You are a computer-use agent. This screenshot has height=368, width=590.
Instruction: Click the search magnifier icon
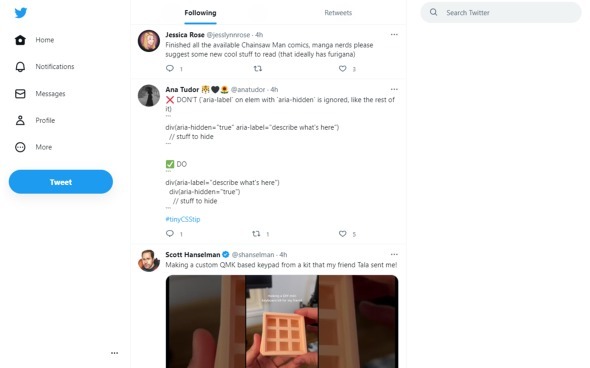(x=433, y=12)
